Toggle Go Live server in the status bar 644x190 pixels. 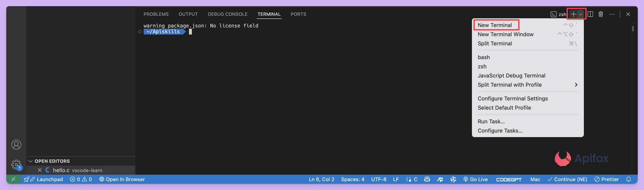pos(475,179)
